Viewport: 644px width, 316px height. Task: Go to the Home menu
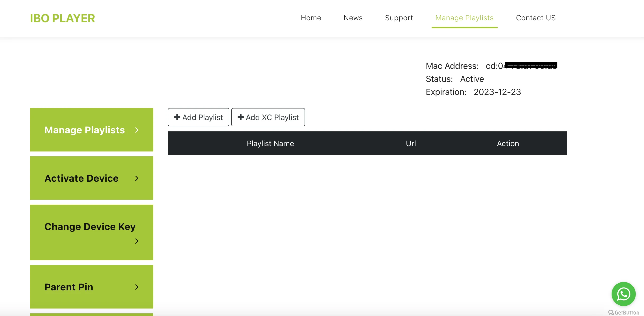[311, 18]
